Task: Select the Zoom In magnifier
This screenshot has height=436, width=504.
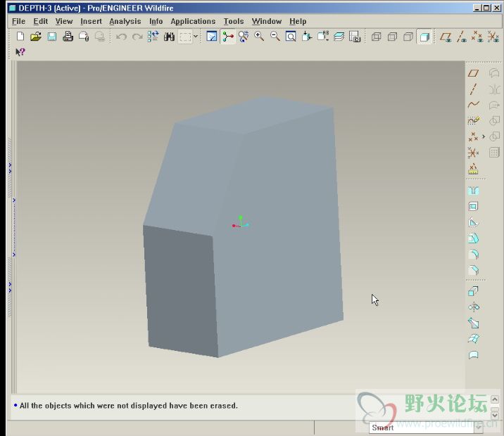Action: [x=259, y=37]
